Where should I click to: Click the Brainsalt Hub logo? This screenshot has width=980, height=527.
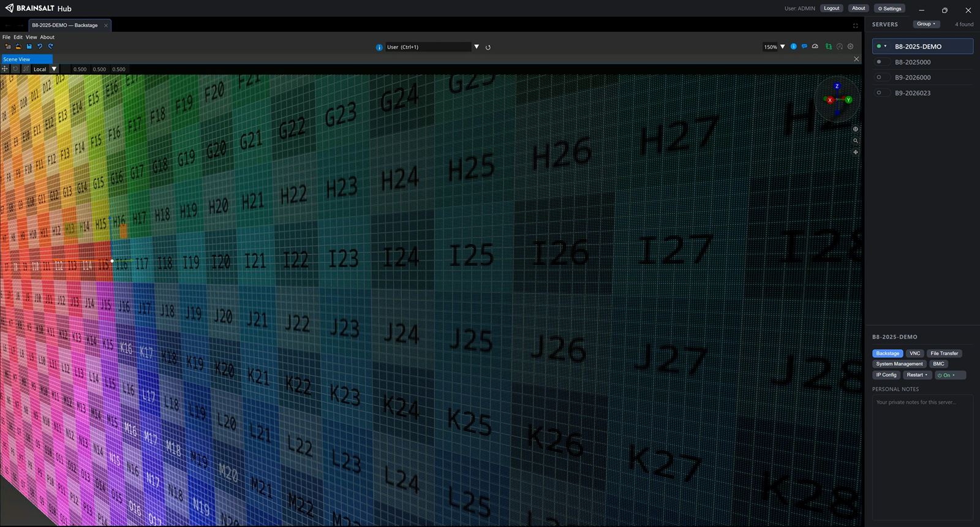(38, 8)
